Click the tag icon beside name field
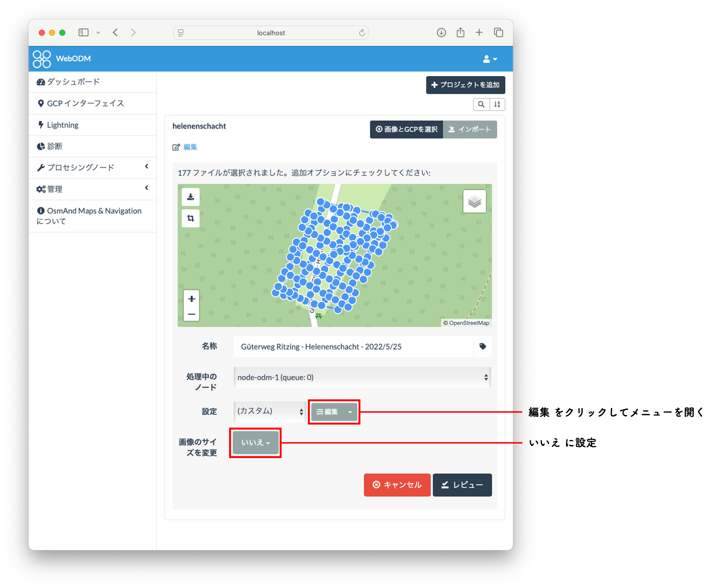The height and width of the screenshot is (588, 717). (x=483, y=346)
